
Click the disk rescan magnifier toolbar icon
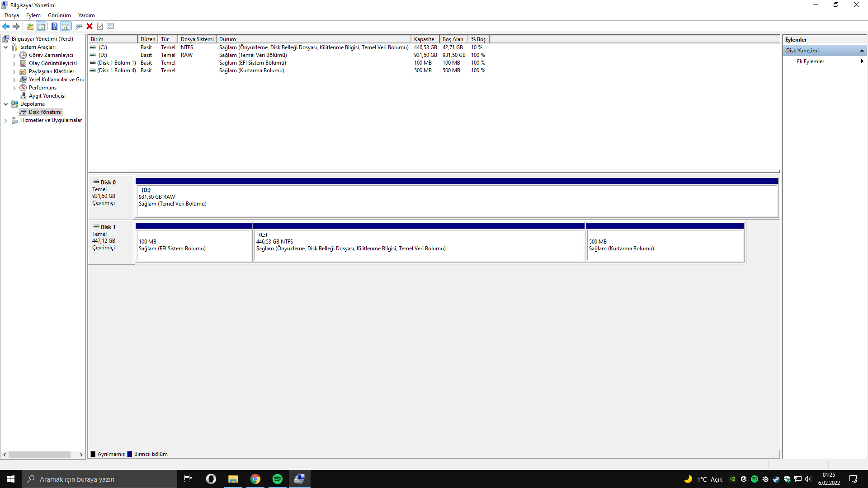coord(79,26)
